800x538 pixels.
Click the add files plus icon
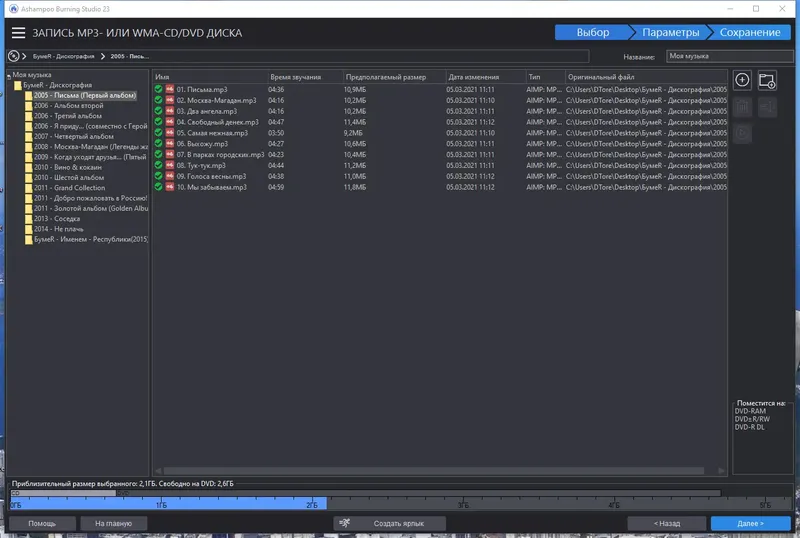pyautogui.click(x=742, y=80)
